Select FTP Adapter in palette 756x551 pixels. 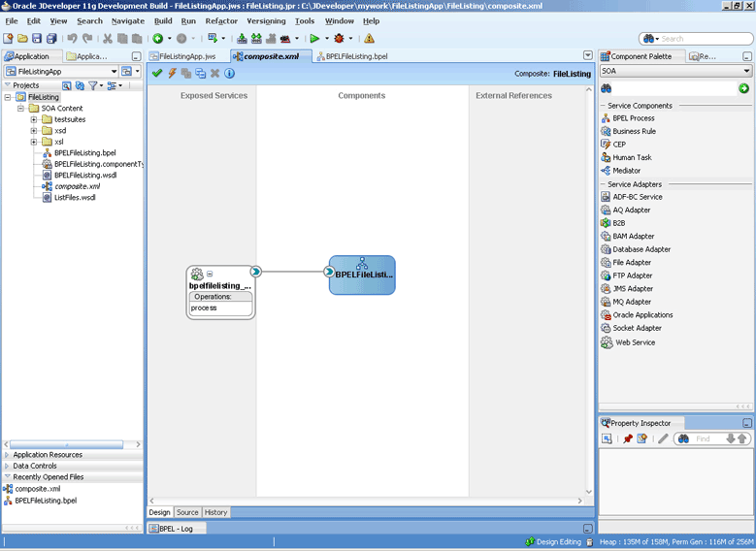coord(633,275)
